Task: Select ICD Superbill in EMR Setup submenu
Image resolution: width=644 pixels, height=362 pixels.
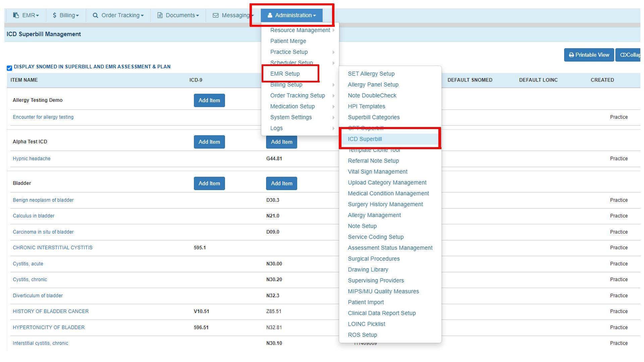Action: click(x=365, y=139)
